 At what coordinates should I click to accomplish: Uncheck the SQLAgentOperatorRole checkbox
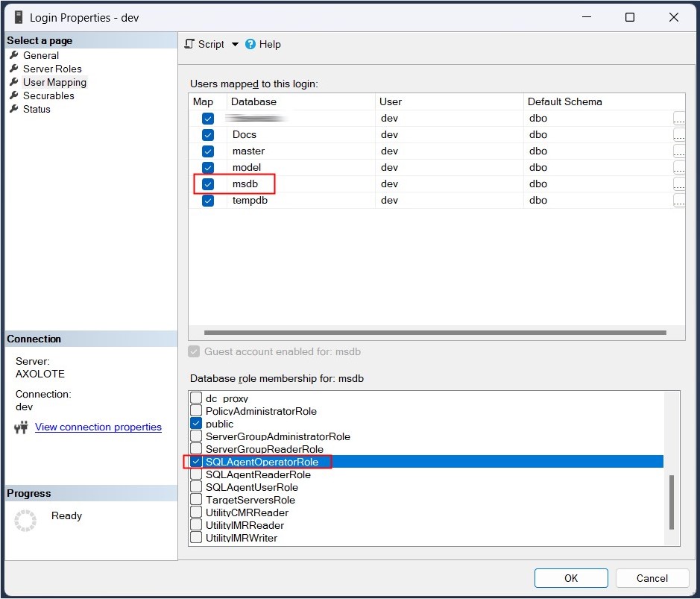coord(196,462)
